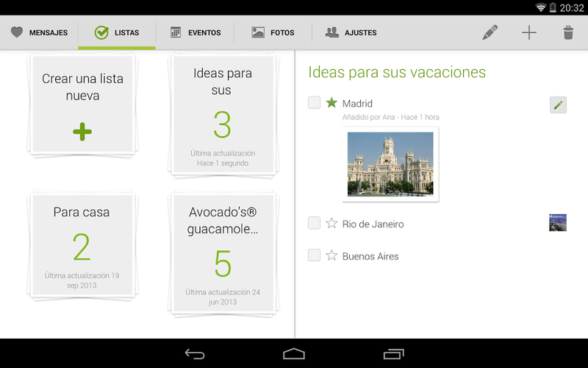The height and width of the screenshot is (368, 588).
Task: Open the Para casa list card
Action: [82, 246]
